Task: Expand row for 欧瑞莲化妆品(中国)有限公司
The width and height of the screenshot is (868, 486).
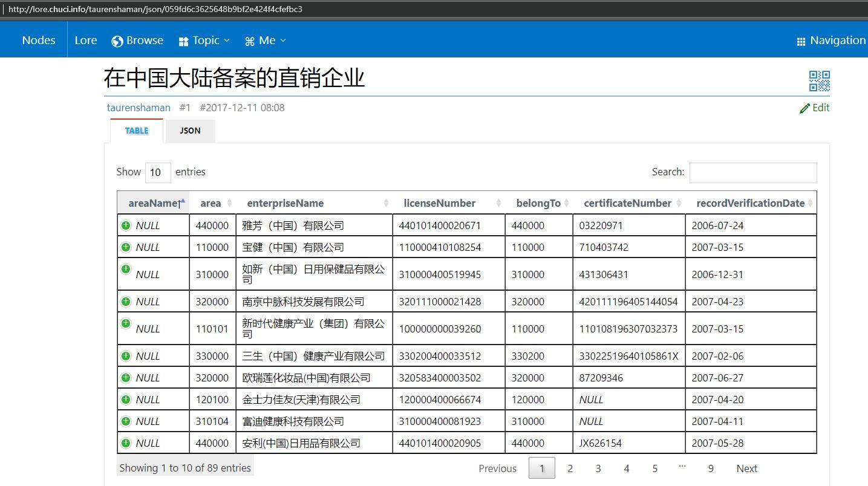Action: [126, 377]
